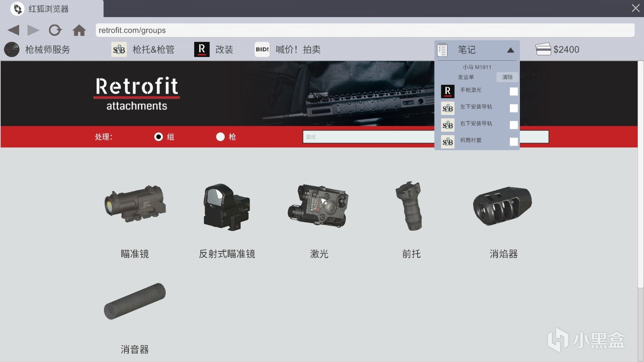Collapse the 笔记 panel arrow

(x=511, y=50)
